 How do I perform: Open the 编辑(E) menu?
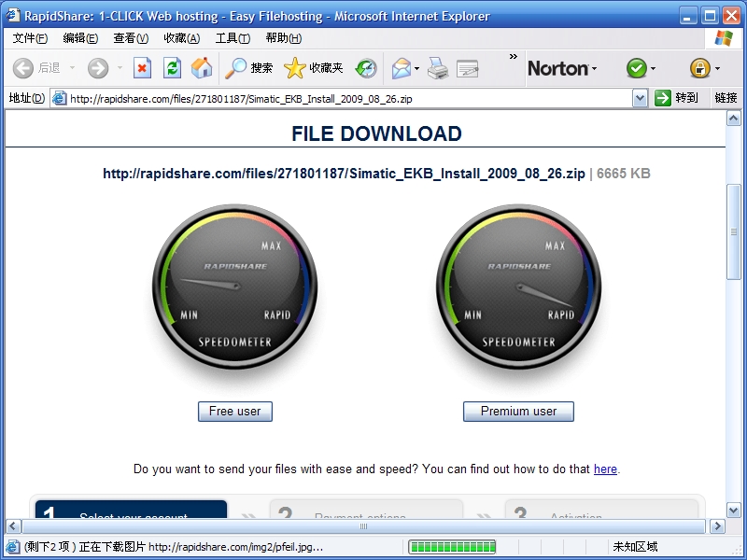[x=80, y=38]
